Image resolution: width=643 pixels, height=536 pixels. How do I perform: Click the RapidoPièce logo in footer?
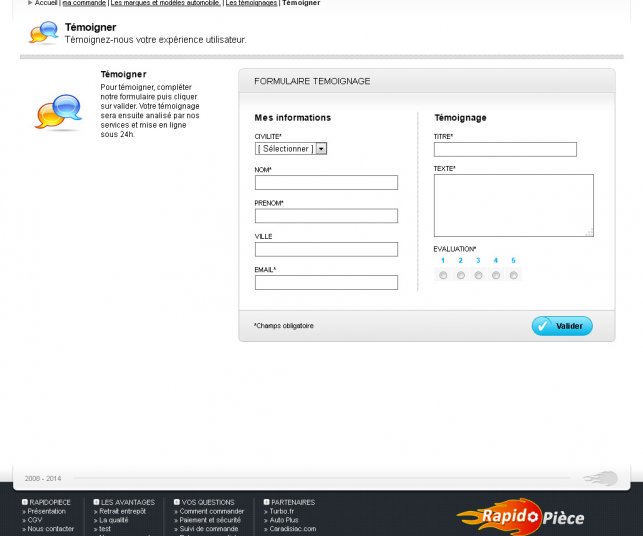[520, 517]
